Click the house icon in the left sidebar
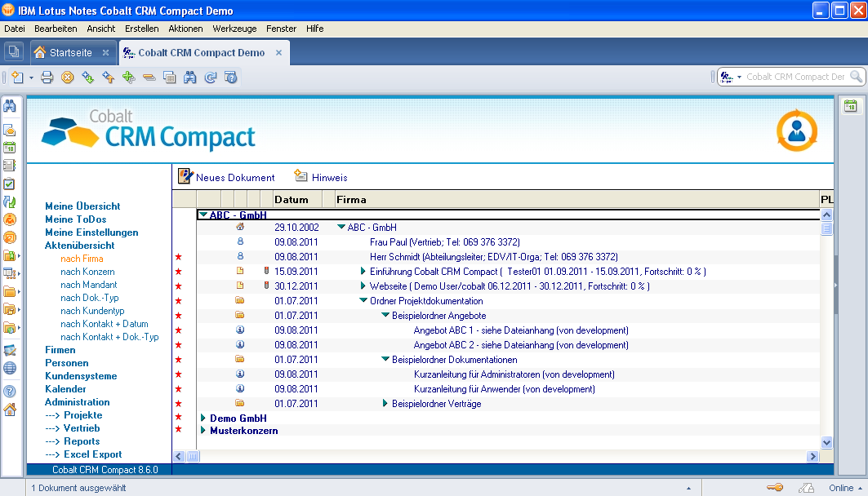Screen dimensions: 868x496 pos(10,410)
